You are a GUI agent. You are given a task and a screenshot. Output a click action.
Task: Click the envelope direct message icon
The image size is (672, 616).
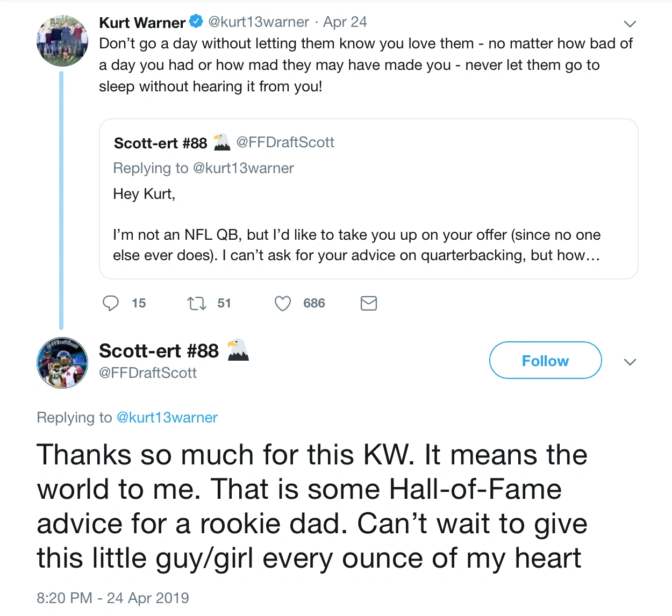368,304
